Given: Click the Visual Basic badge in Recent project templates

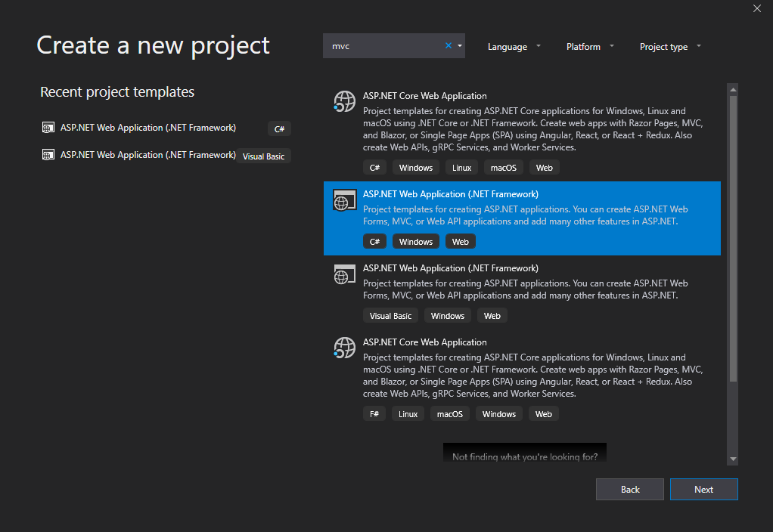Looking at the screenshot, I should point(263,156).
